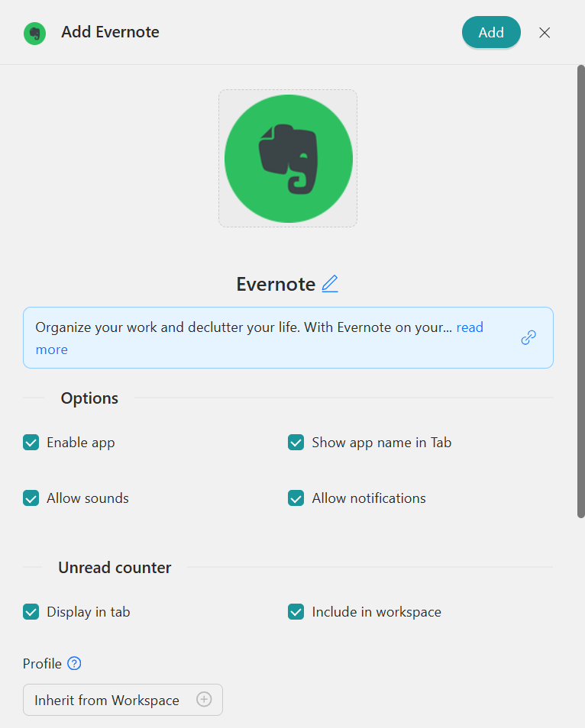
Task: Uncheck Display in tab counter
Action: pos(31,612)
